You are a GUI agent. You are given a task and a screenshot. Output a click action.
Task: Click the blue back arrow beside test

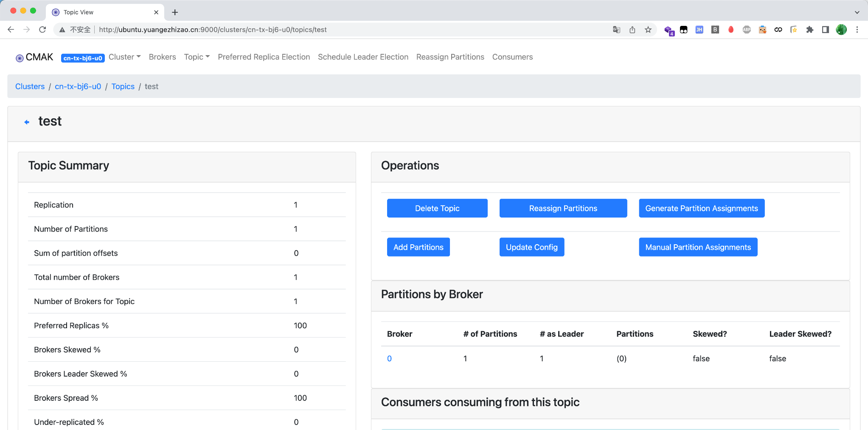[x=27, y=122]
